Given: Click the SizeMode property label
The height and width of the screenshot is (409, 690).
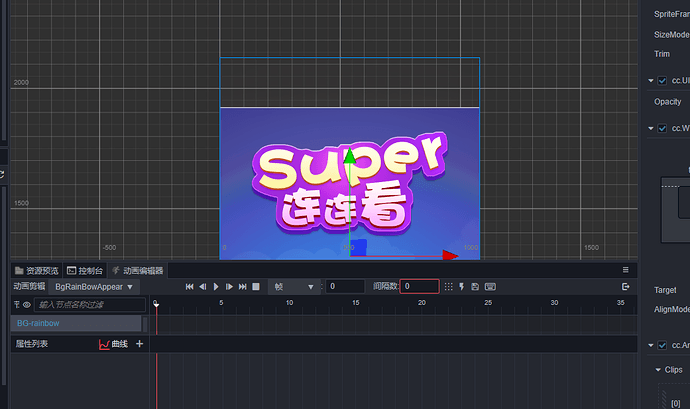Looking at the screenshot, I should pyautogui.click(x=672, y=34).
